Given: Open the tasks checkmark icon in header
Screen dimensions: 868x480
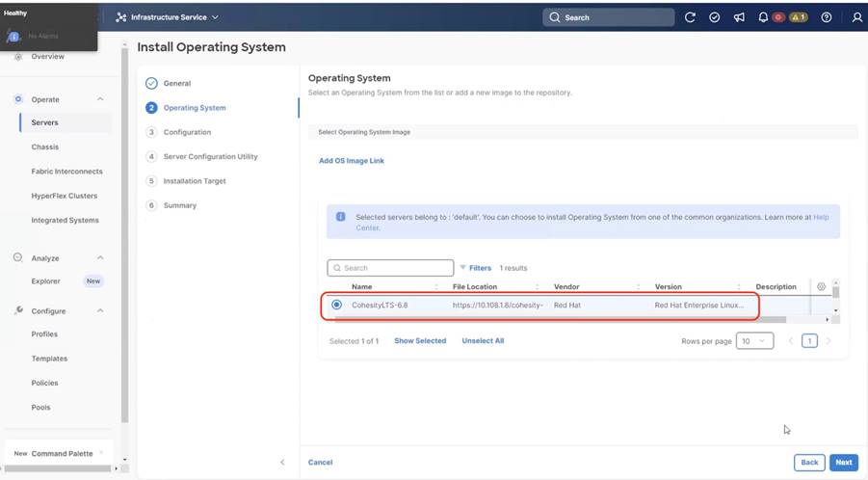Looking at the screenshot, I should (x=715, y=17).
